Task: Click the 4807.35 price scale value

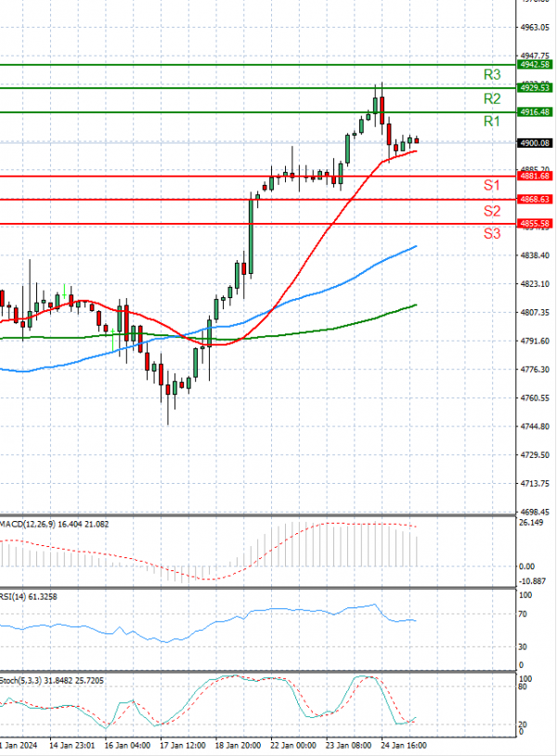Action: click(x=535, y=312)
